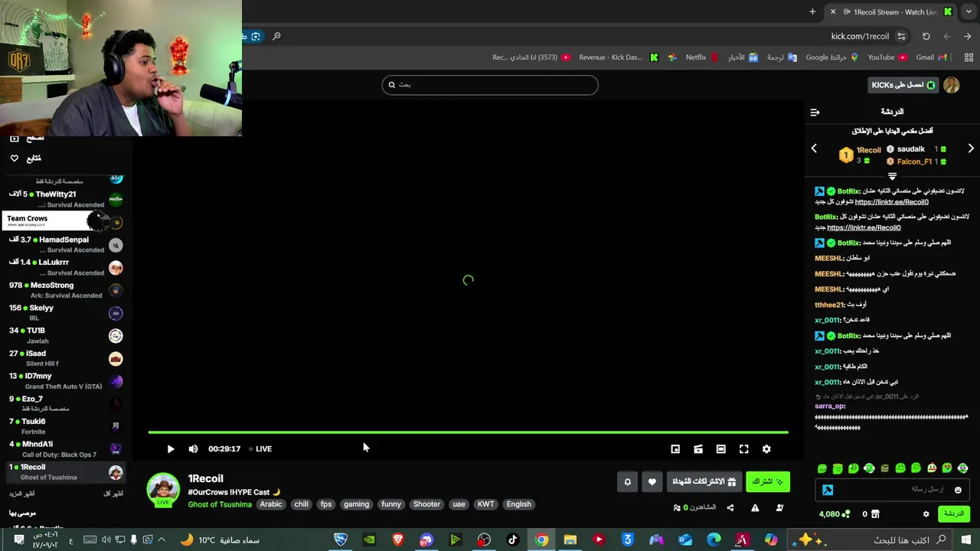Click the blue hammer badge in chat input

click(x=828, y=490)
